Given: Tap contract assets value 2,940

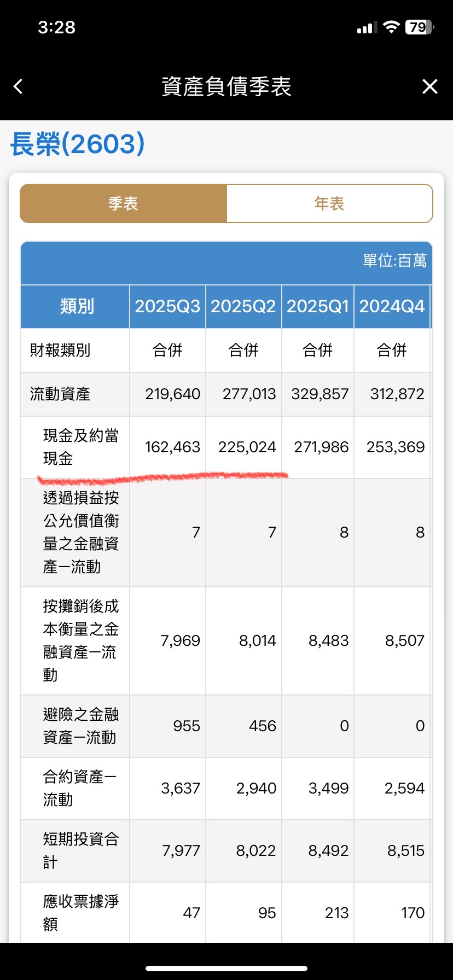Looking at the screenshot, I should click(x=257, y=788).
